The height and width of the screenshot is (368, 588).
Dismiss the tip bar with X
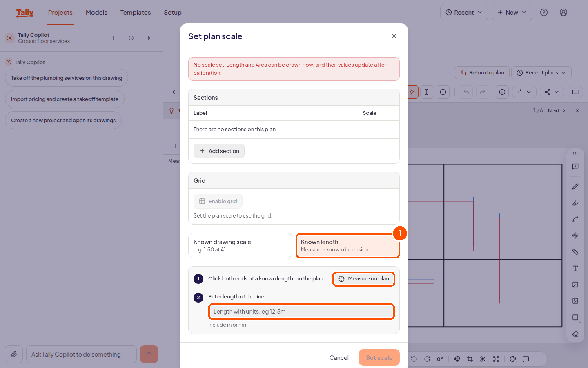pyautogui.click(x=577, y=111)
